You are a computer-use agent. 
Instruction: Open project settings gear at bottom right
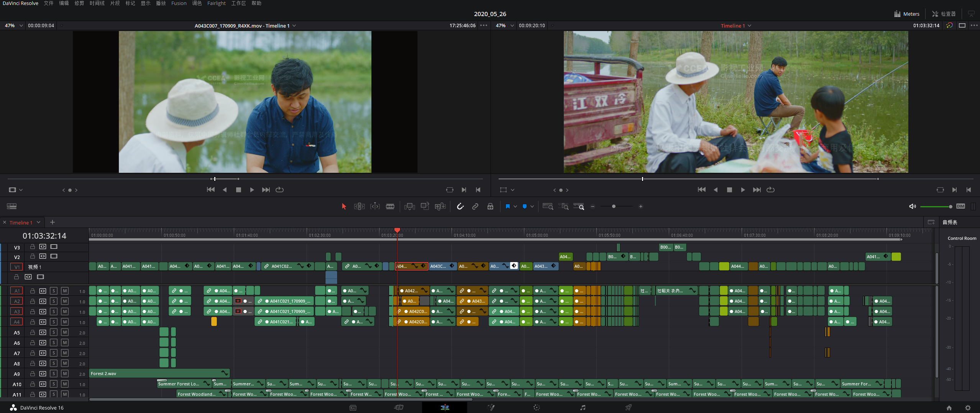click(968, 408)
